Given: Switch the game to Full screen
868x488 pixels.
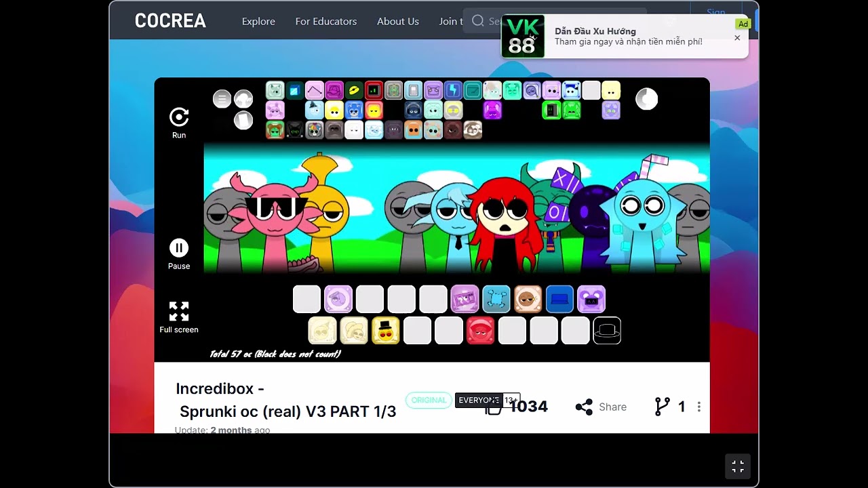Looking at the screenshot, I should pyautogui.click(x=179, y=317).
